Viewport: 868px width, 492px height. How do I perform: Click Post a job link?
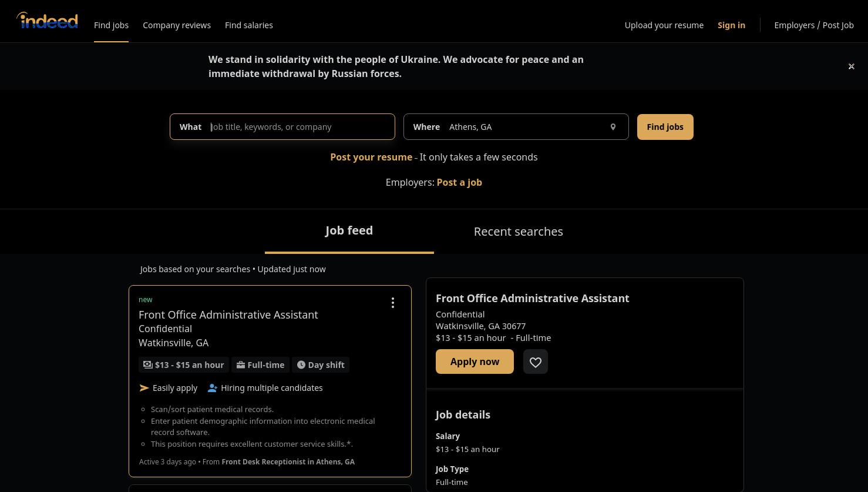[459, 182]
